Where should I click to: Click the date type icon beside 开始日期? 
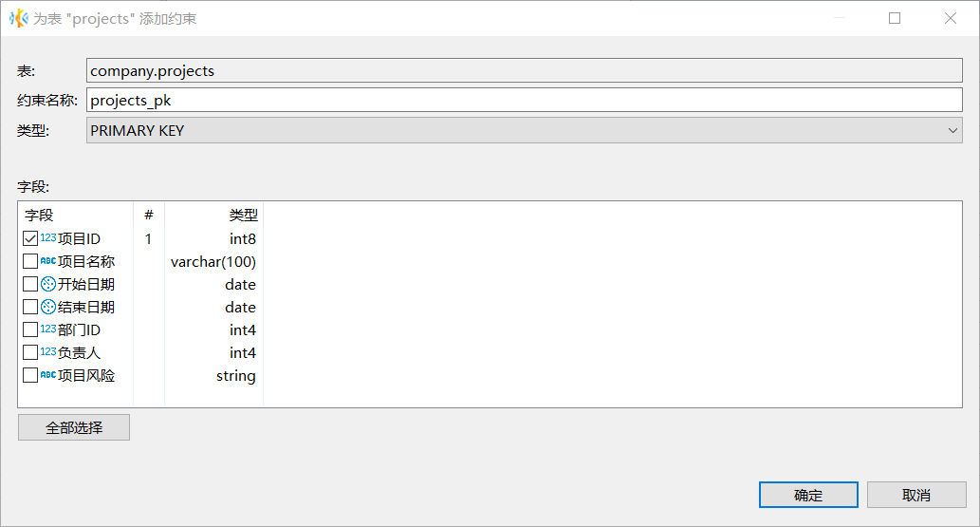pos(48,284)
